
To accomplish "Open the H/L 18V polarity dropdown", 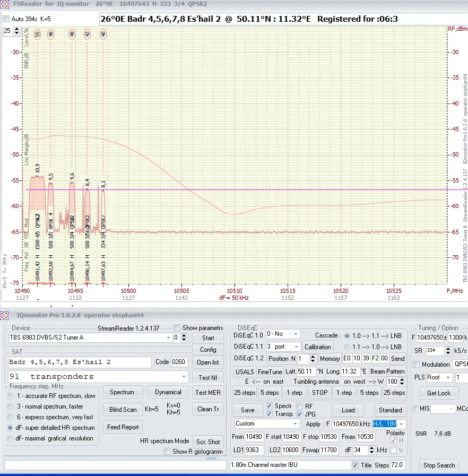I will pyautogui.click(x=402, y=424).
